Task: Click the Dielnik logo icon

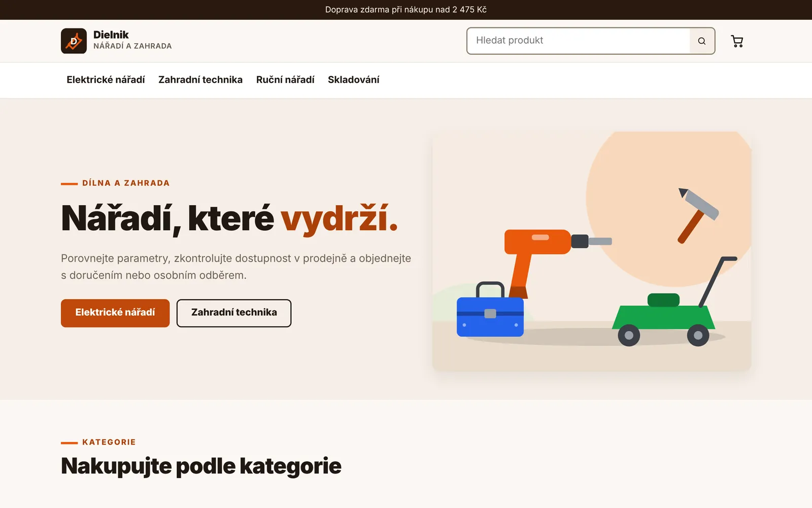Action: tap(74, 41)
